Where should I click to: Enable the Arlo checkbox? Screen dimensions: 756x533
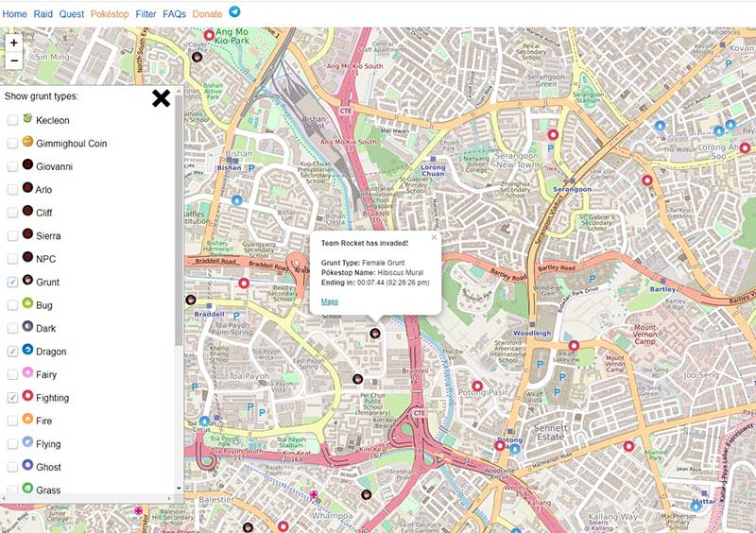coord(12,190)
